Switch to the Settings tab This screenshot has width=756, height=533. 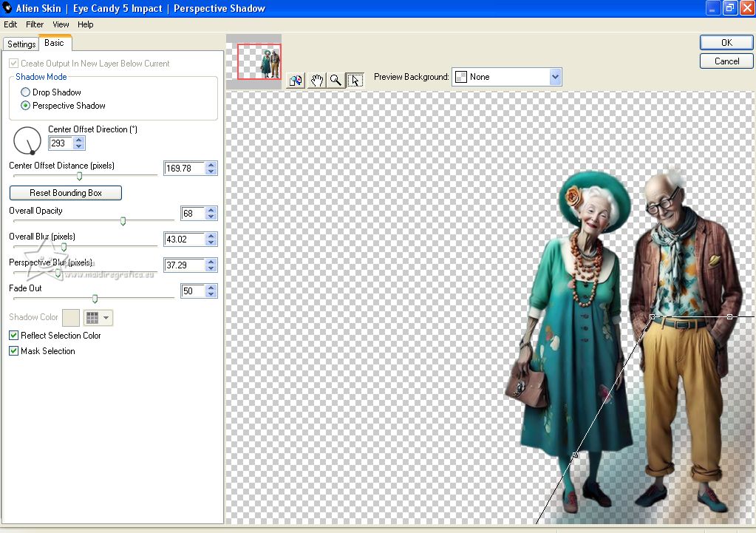pos(21,44)
